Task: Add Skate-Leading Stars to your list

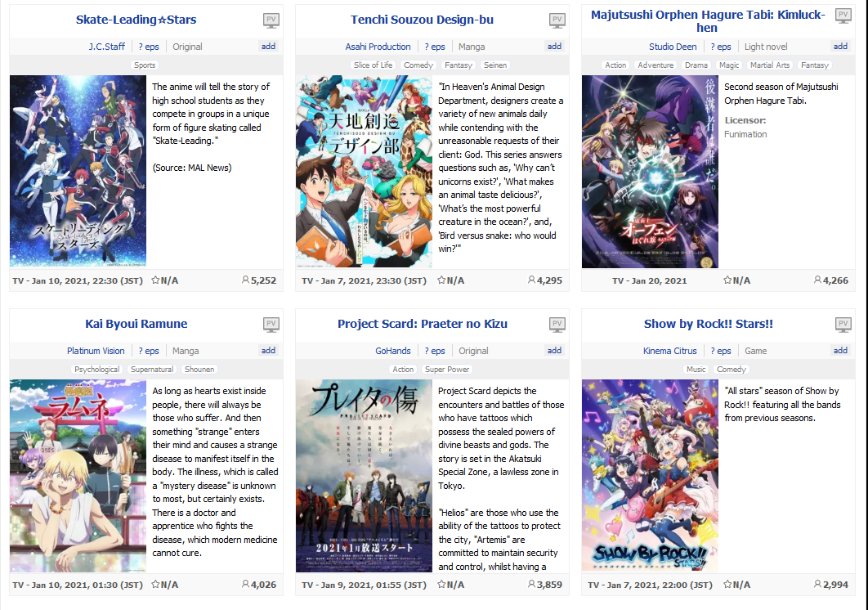Action: click(268, 47)
